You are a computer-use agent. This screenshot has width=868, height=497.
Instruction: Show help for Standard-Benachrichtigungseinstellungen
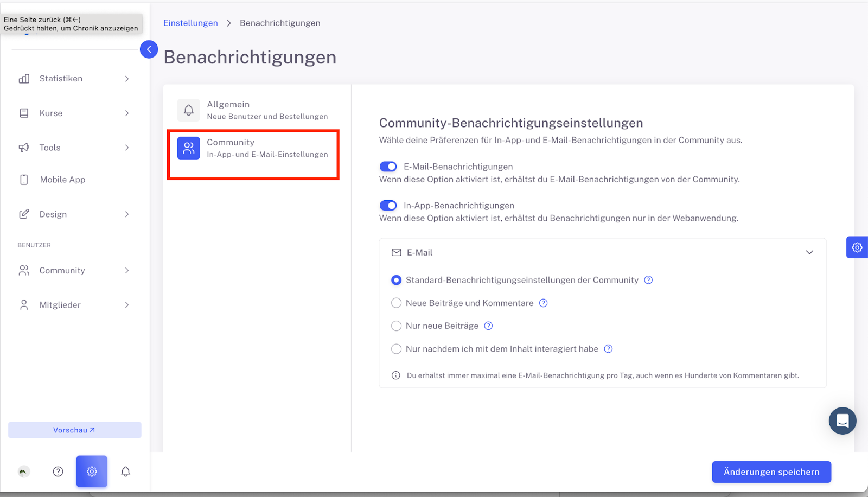click(648, 280)
